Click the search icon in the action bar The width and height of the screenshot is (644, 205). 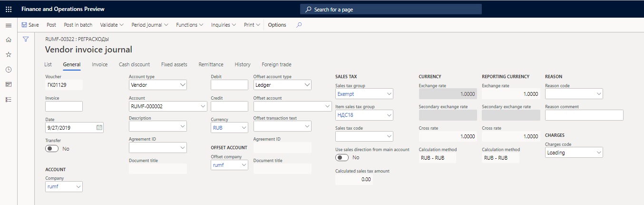(299, 25)
